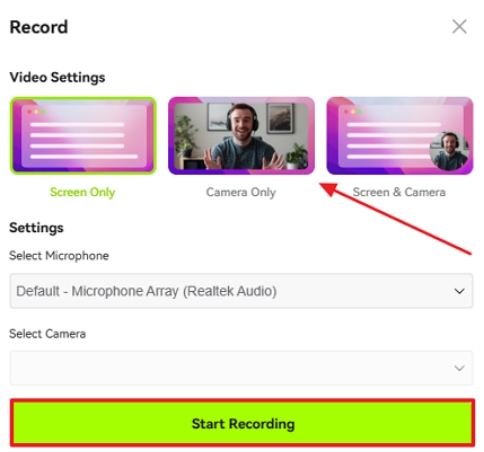Click the Screen & Camera text label

point(399,192)
